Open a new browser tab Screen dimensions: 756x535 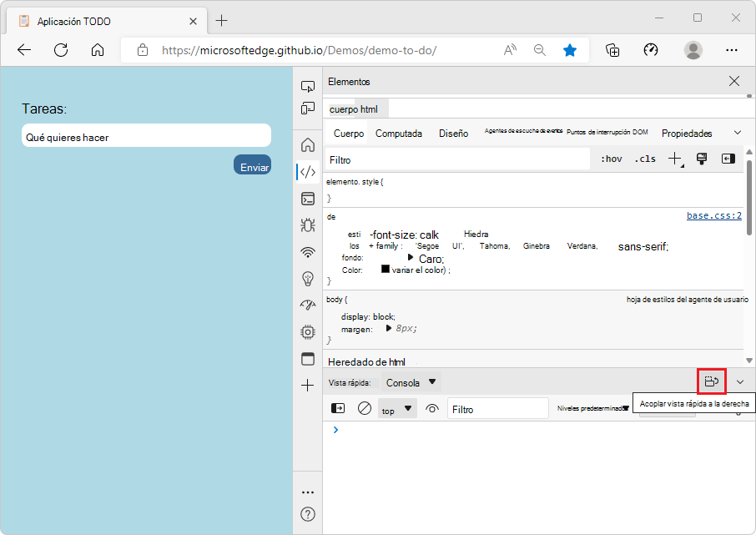click(x=221, y=21)
